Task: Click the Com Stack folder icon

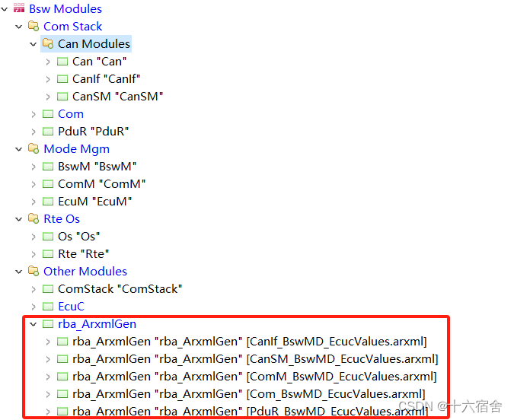Action: pyautogui.click(x=34, y=26)
